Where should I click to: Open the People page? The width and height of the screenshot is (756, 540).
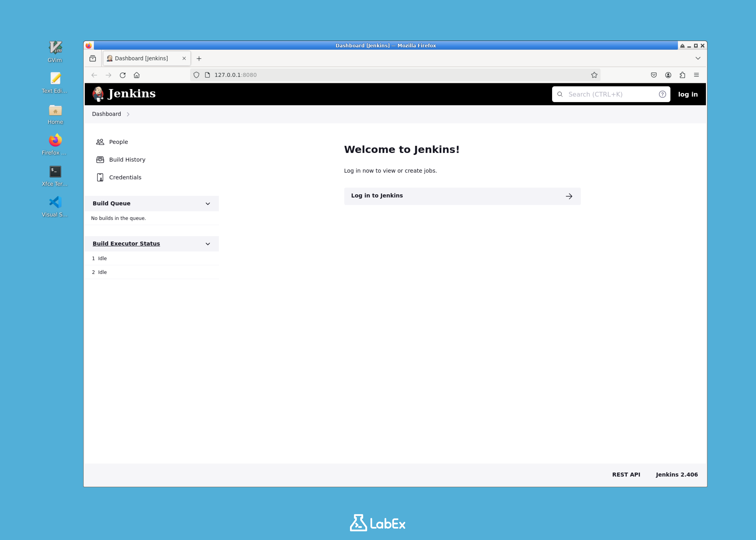point(118,142)
